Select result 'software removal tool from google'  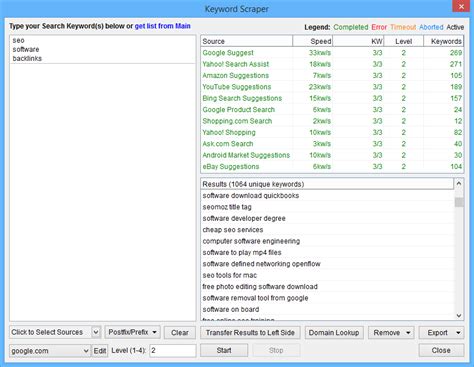pyautogui.click(x=327, y=298)
